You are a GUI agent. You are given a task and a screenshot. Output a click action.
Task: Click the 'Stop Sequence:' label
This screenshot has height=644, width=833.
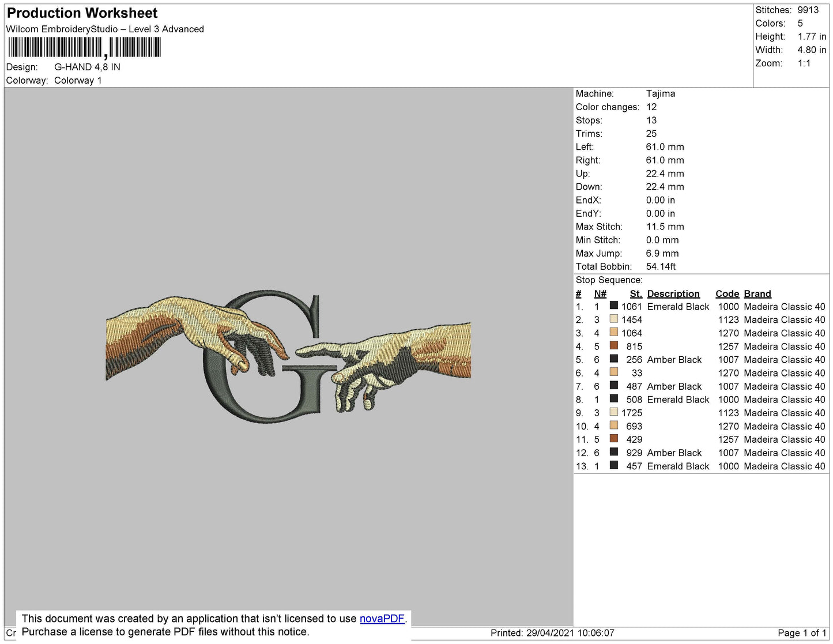(x=609, y=280)
